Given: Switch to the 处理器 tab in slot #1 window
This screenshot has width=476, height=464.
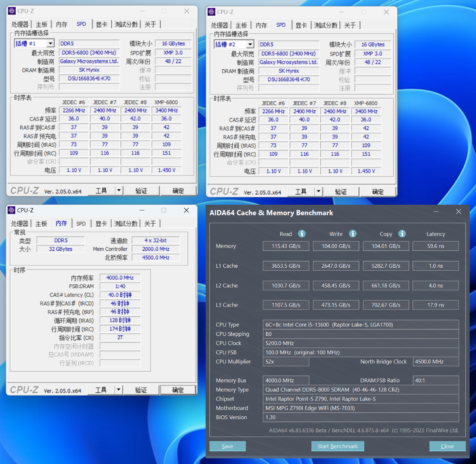Looking at the screenshot, I should tap(20, 25).
